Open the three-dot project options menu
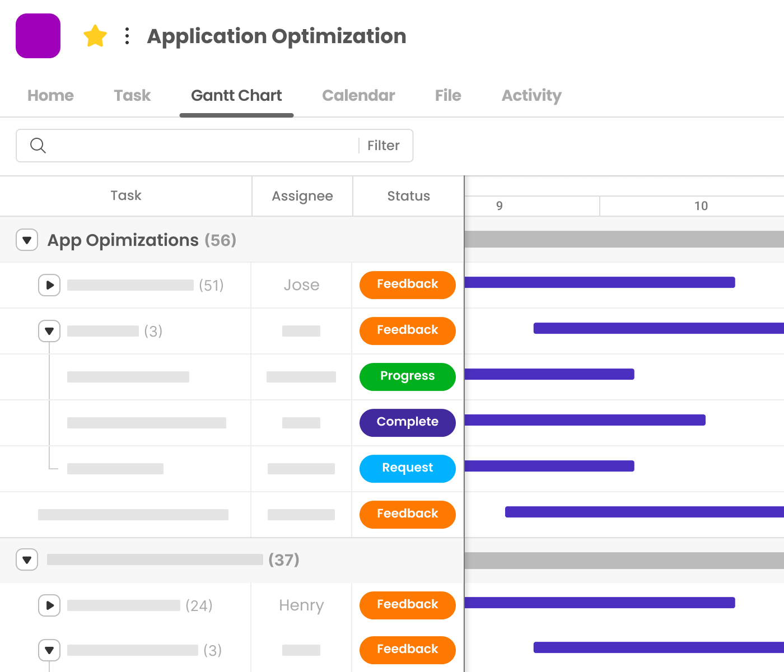Image resolution: width=784 pixels, height=672 pixels. (127, 36)
